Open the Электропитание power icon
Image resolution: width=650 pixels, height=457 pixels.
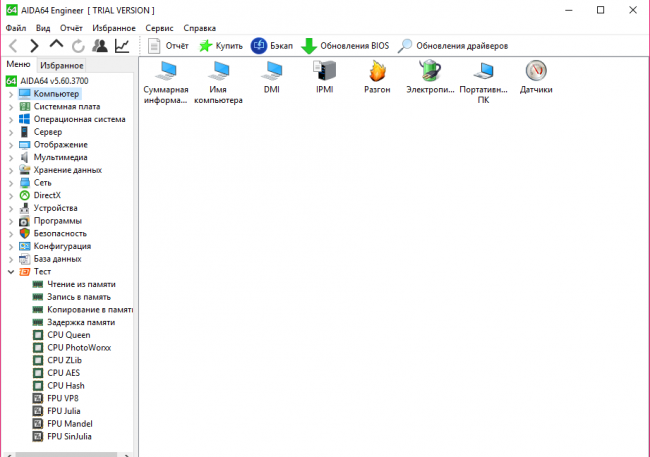coord(430,71)
